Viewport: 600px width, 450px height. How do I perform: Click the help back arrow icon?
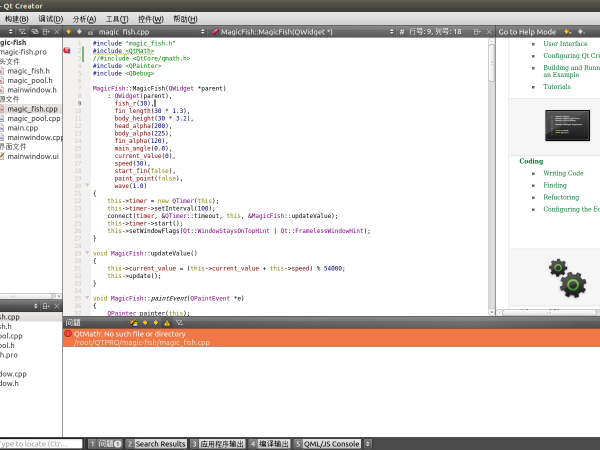coord(566,32)
